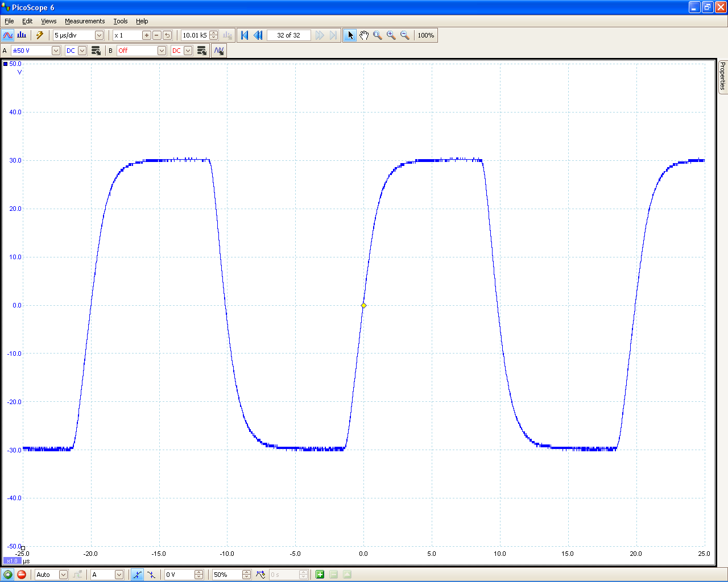Click the x1.0 axis scale button
728x582 pixels.
[12, 561]
